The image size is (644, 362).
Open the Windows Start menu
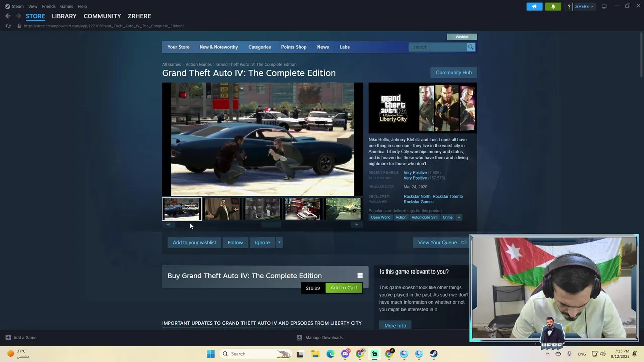pos(211,354)
